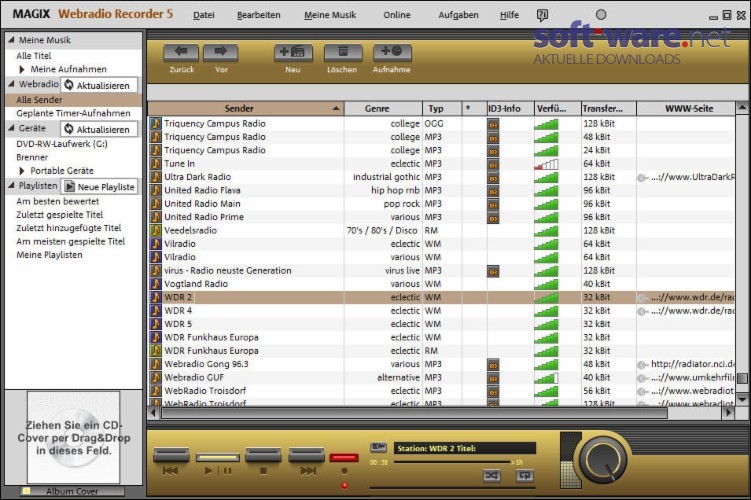Toggle shuffle playback mode
Screen dimensions: 751x500
click(491, 476)
